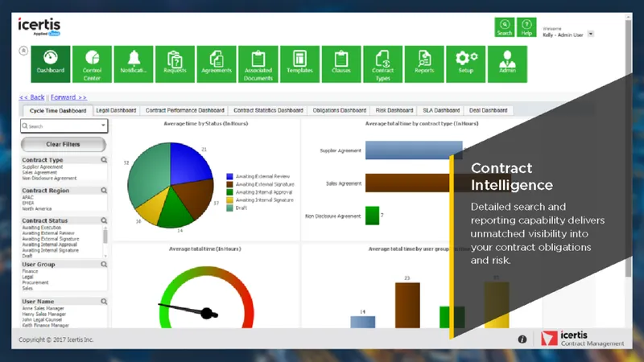Image resolution: width=644 pixels, height=362 pixels.
Task: Select Awaiting Execution in Contract Status filter
Action: click(42, 228)
